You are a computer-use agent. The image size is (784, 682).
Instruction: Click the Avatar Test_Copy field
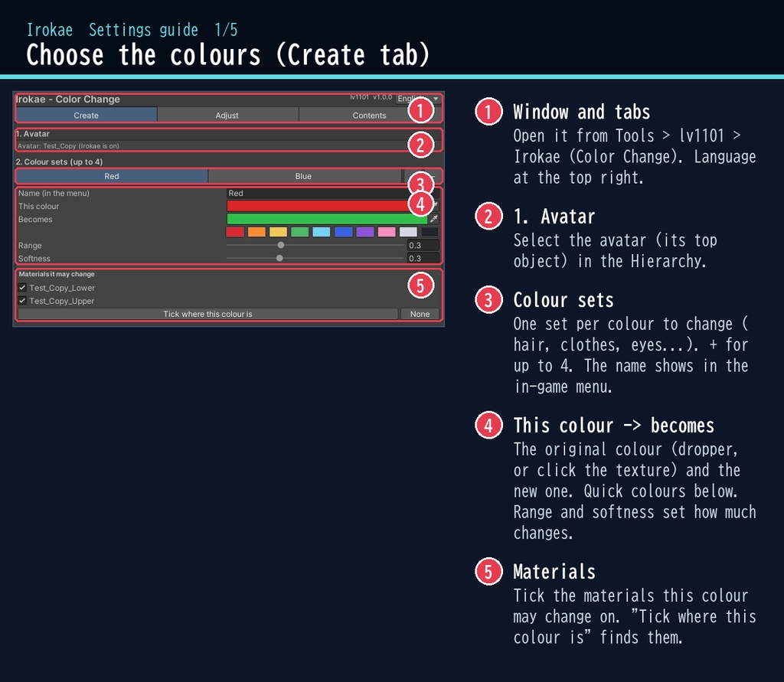coord(227,146)
